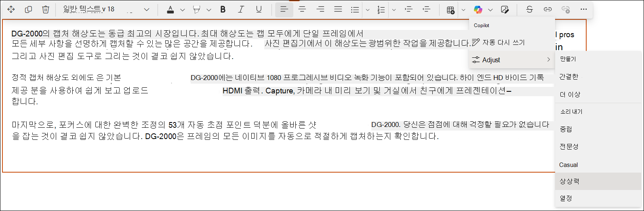This screenshot has height=211, width=644.
Task: Click paragraph starting with 마지막으로
Action: tap(280, 131)
